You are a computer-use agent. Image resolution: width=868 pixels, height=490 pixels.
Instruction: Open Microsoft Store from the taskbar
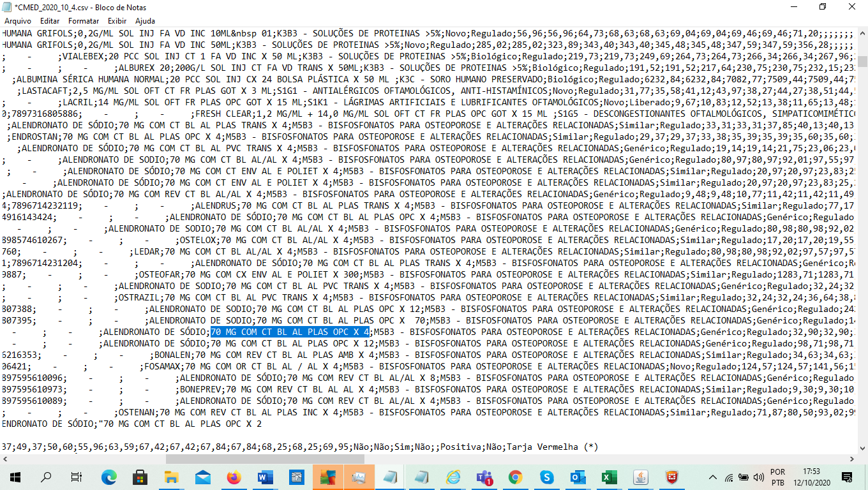tap(140, 477)
